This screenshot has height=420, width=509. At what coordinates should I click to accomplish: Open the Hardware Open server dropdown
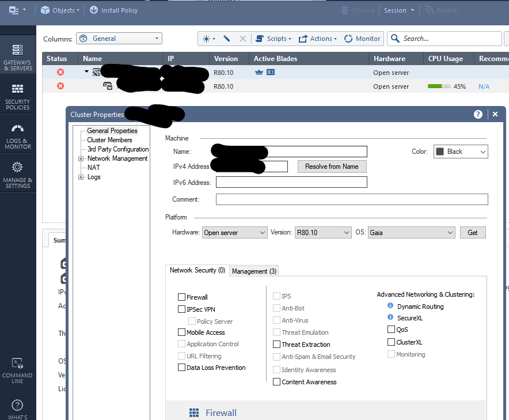point(235,233)
